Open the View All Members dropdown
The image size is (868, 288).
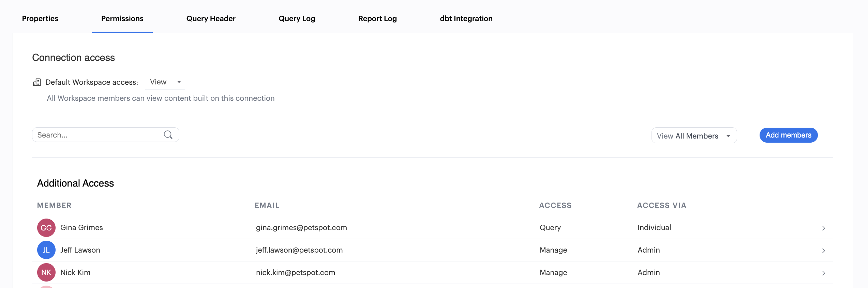[x=694, y=136]
